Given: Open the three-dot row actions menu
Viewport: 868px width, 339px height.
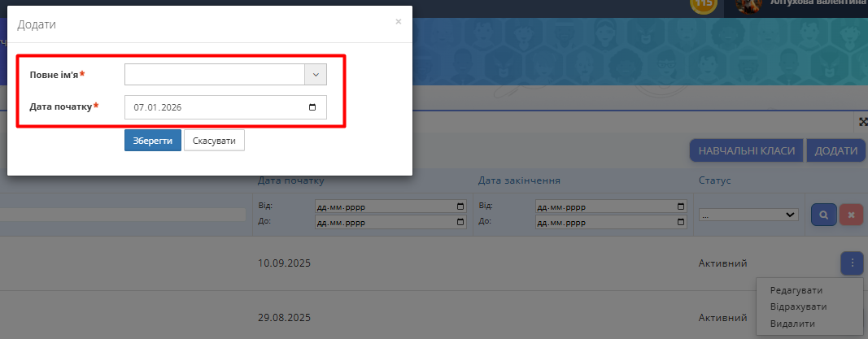Looking at the screenshot, I should 851,263.
